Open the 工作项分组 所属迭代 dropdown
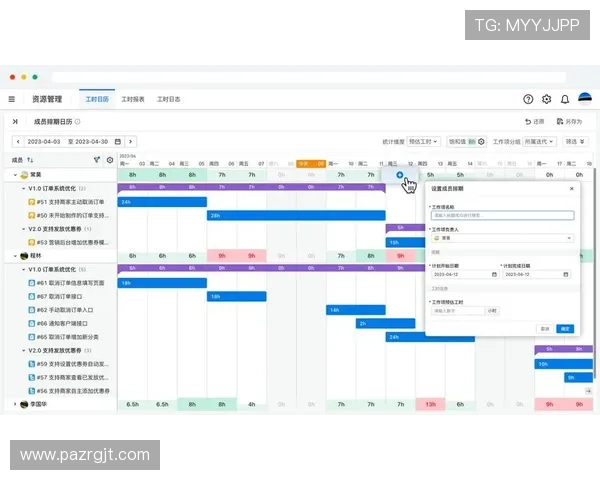This screenshot has height=480, width=600. pyautogui.click(x=539, y=142)
